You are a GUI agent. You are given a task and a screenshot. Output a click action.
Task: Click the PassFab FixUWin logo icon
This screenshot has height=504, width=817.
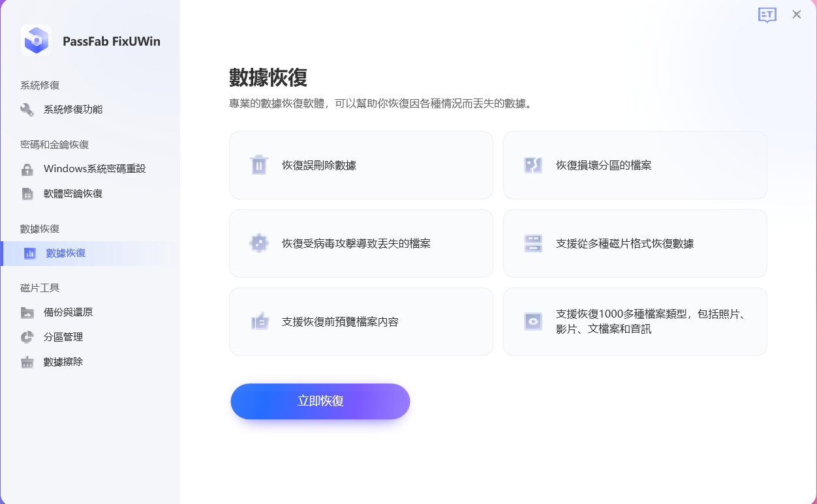[x=37, y=41]
